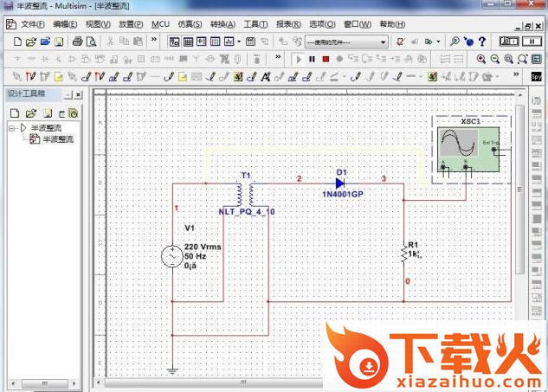The width and height of the screenshot is (548, 392).
Task: Open the 视图(V) menu
Action: click(x=98, y=24)
